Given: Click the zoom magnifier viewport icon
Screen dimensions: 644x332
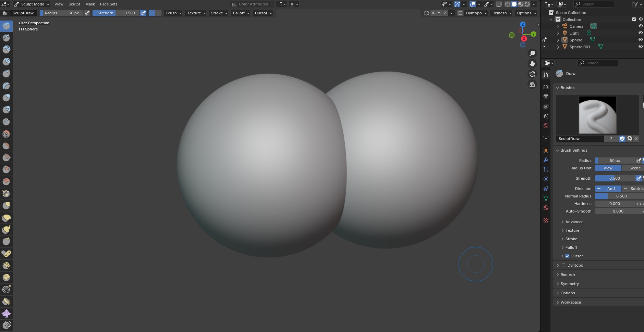Looking at the screenshot, I should 532,53.
